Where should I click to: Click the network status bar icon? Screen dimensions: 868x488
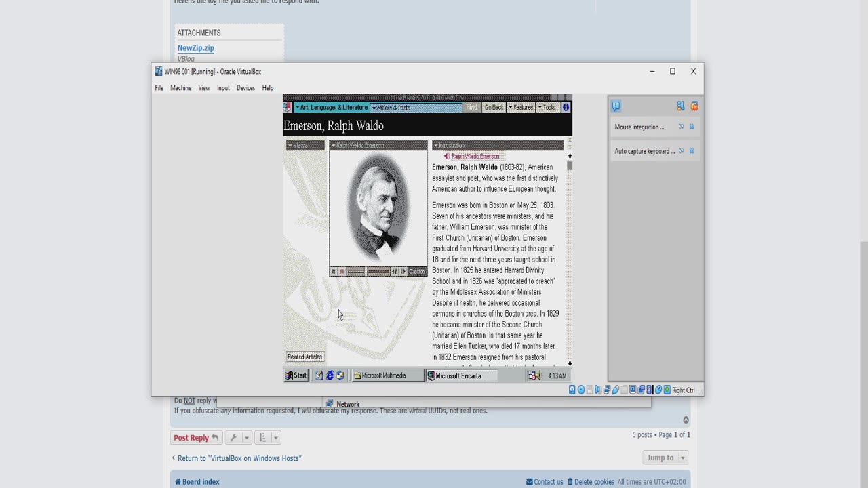click(607, 390)
